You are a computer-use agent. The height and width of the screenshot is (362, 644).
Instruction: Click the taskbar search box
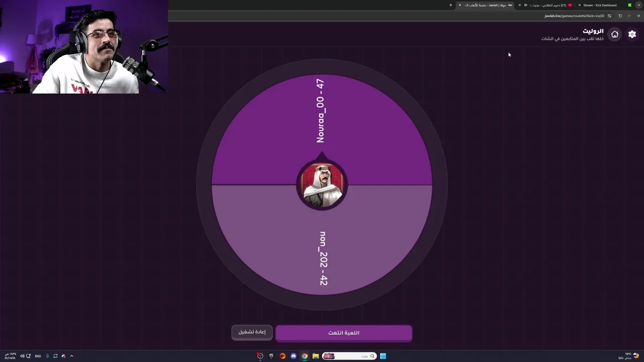(x=349, y=356)
